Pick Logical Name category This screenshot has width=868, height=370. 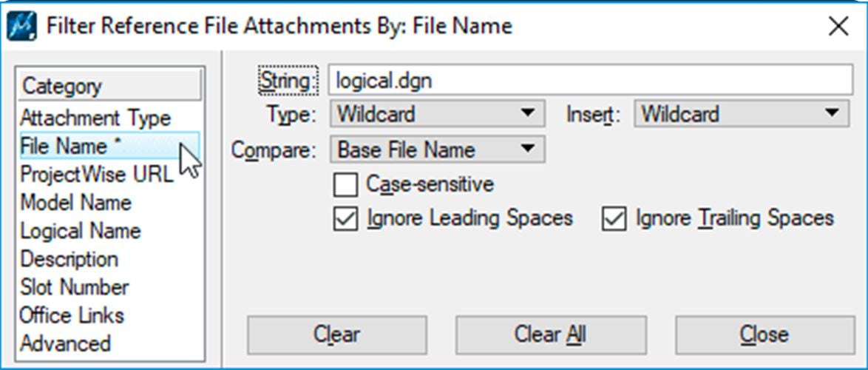[81, 231]
